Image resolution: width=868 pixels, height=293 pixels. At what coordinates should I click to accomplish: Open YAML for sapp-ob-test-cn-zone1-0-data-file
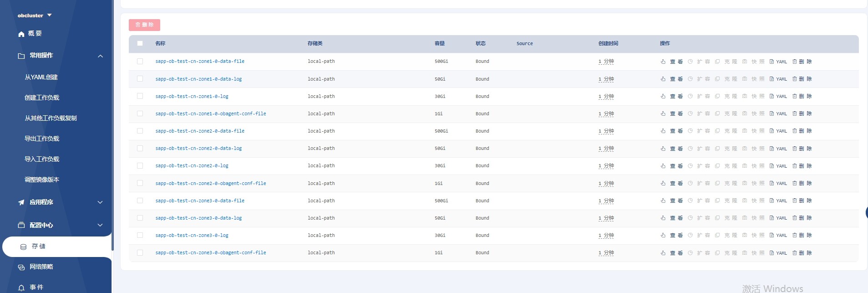[x=778, y=62]
